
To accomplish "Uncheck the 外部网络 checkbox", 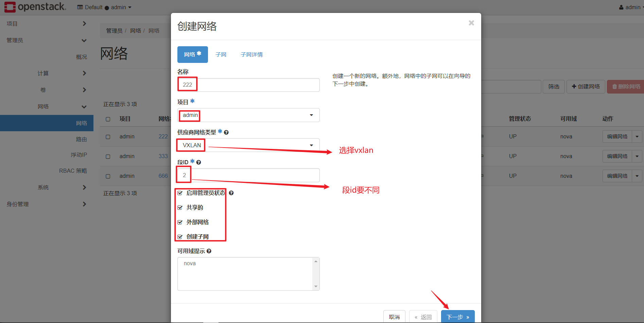I will pyautogui.click(x=180, y=222).
